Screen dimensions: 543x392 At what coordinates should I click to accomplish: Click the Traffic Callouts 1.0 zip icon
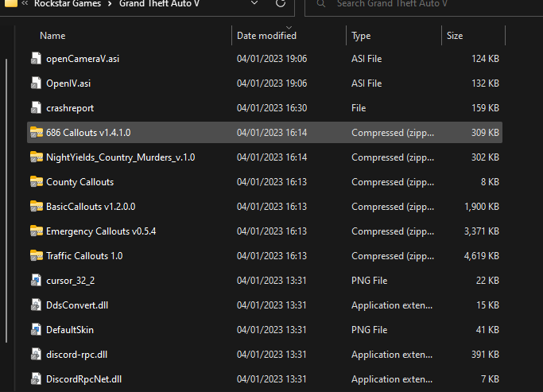click(x=36, y=256)
